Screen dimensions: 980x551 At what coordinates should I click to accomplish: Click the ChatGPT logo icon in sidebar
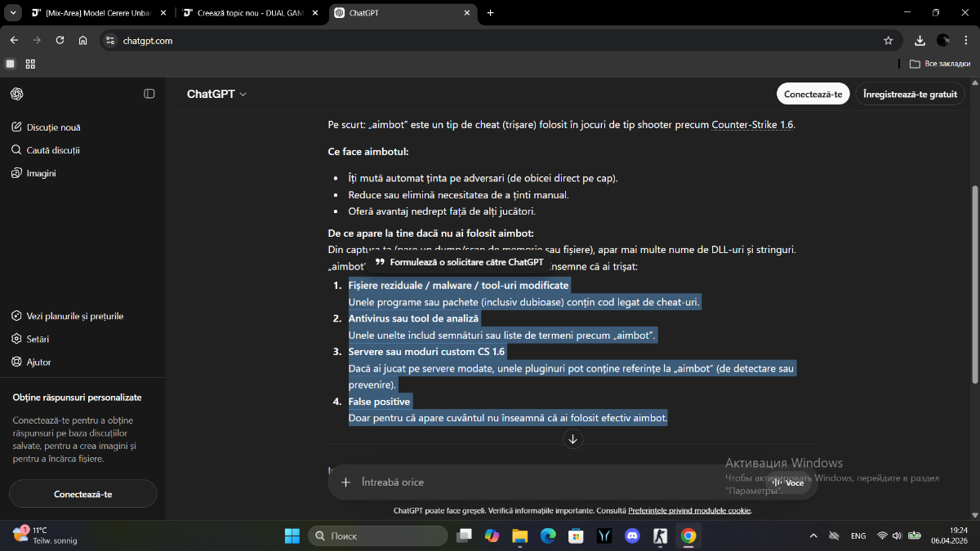pyautogui.click(x=16, y=94)
